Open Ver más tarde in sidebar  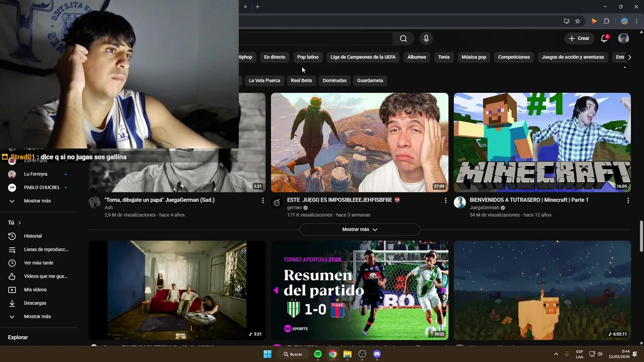38,263
